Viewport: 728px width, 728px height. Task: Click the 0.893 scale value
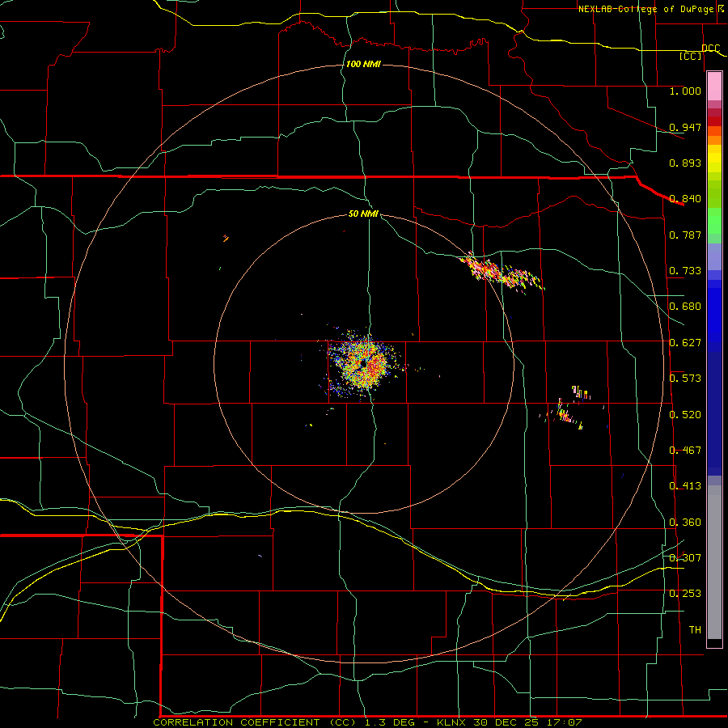(x=685, y=163)
